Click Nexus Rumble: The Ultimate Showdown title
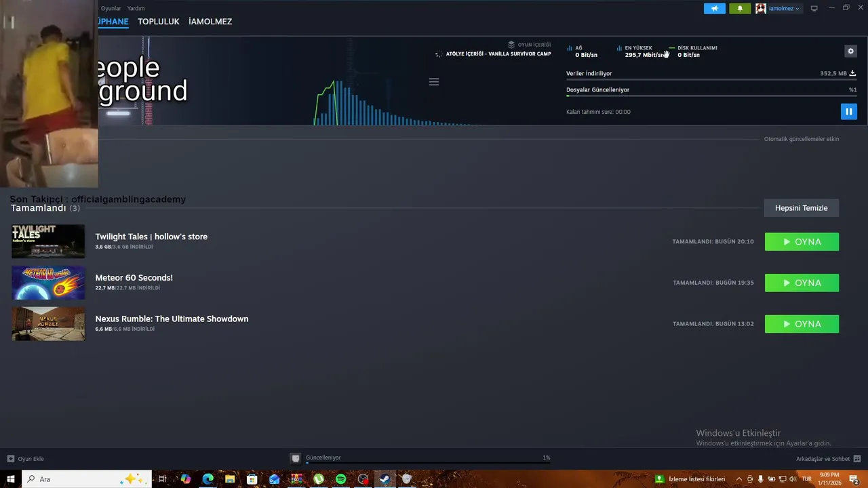Viewport: 868px width, 488px height. (172, 319)
